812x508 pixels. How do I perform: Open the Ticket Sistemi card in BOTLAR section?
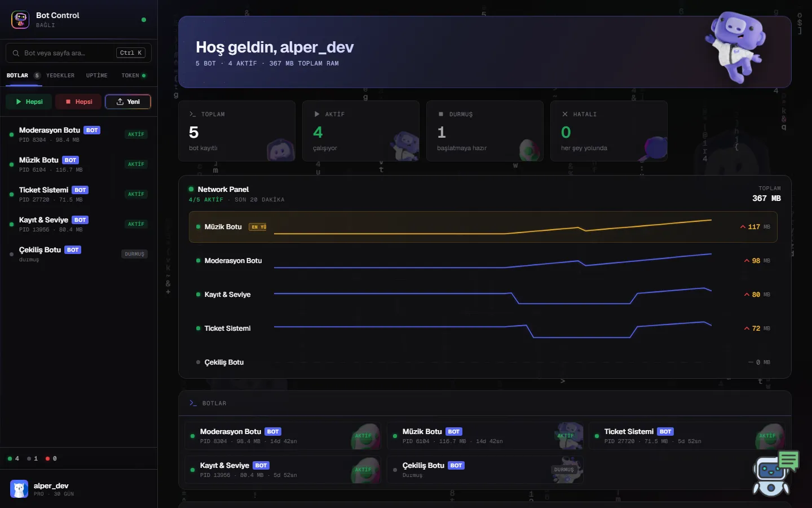(687, 436)
